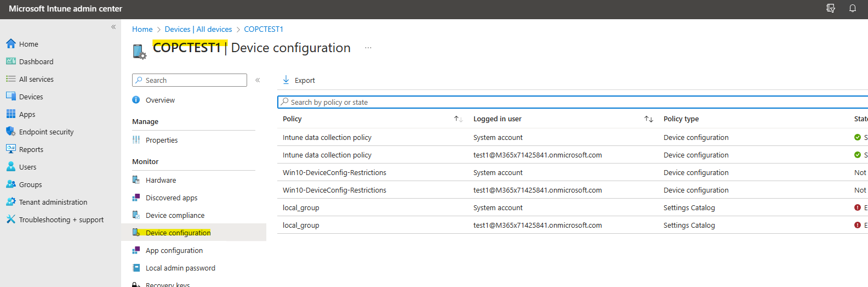Select the Device compliance menu icon
Viewport: 868px width, 287px height.
pos(136,215)
